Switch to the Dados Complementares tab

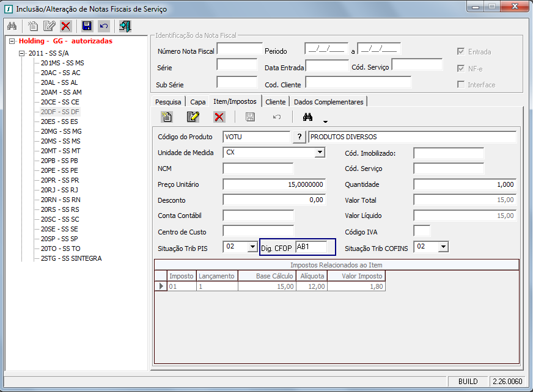coord(329,101)
